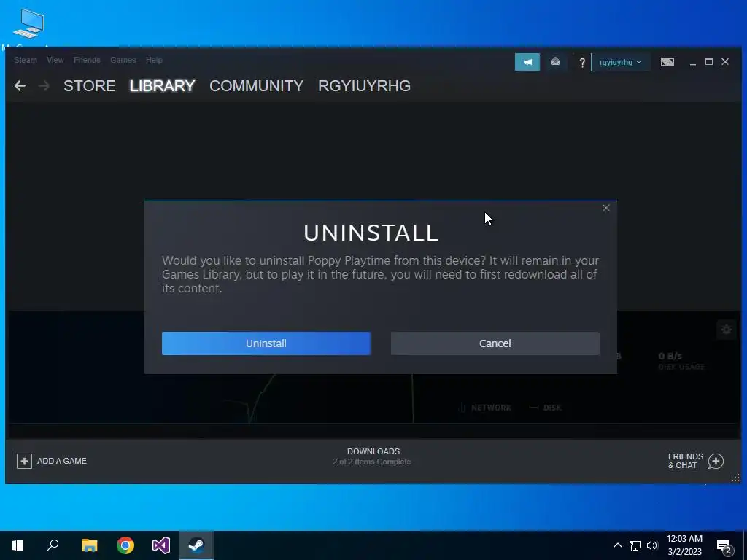
Task: Open FRIENDS & CHAT text
Action: [x=686, y=461]
